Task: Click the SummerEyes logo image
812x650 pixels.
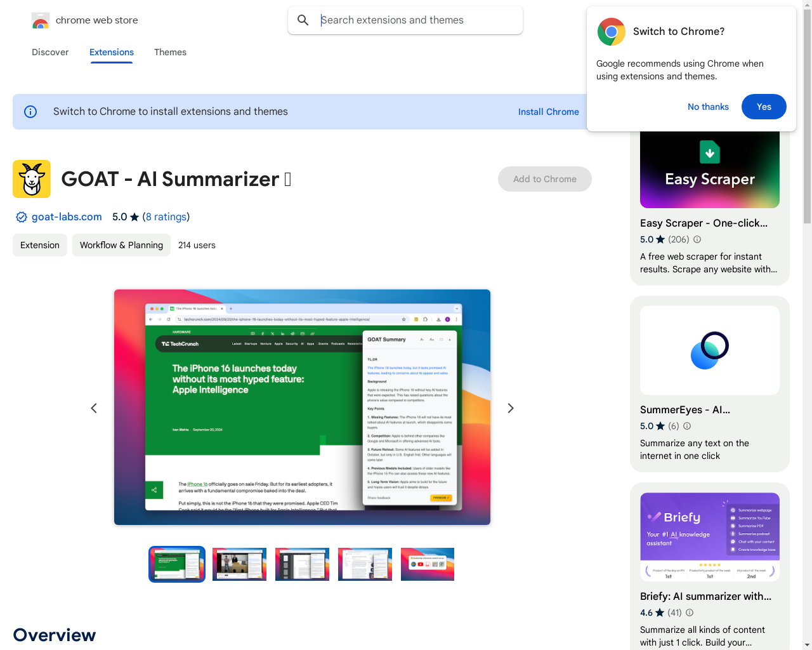Action: [x=710, y=350]
